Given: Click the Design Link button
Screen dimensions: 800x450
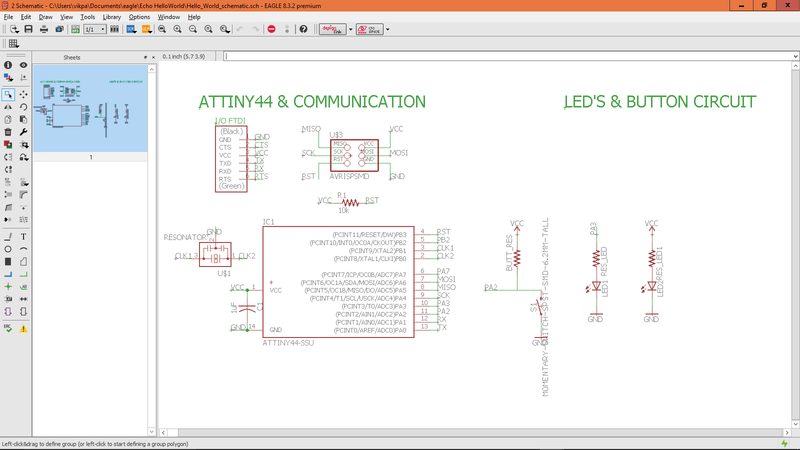Looking at the screenshot, I should point(333,29).
